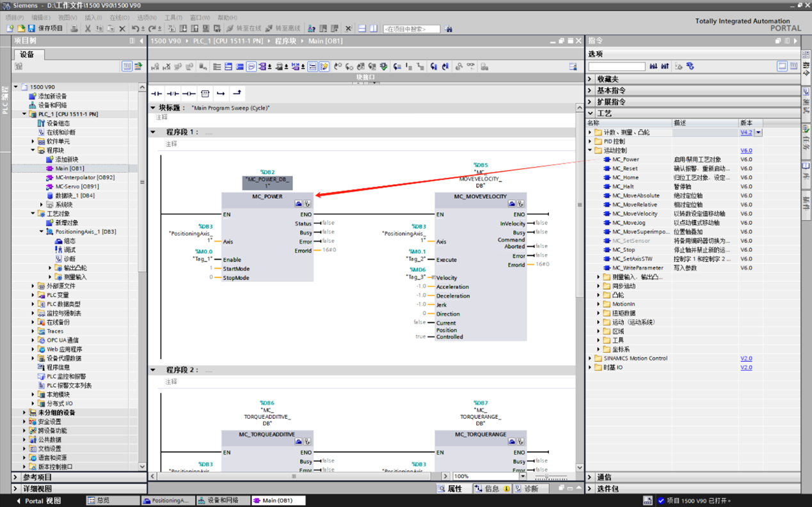The width and height of the screenshot is (812, 507).
Task: Click the V6.0 link for 运动控制
Action: coord(746,151)
